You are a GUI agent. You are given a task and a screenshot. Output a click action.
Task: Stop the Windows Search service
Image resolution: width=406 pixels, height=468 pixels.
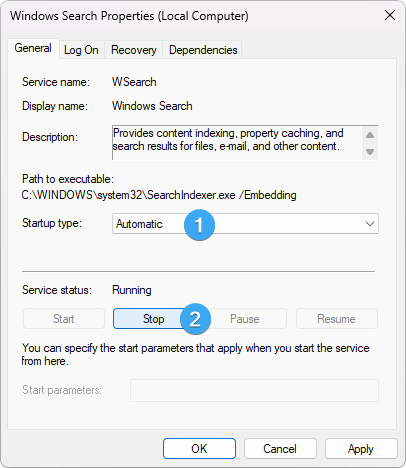click(x=153, y=319)
